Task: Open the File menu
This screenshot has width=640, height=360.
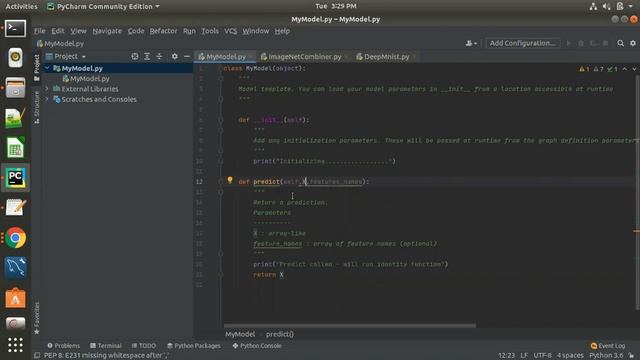Action: 40,31
